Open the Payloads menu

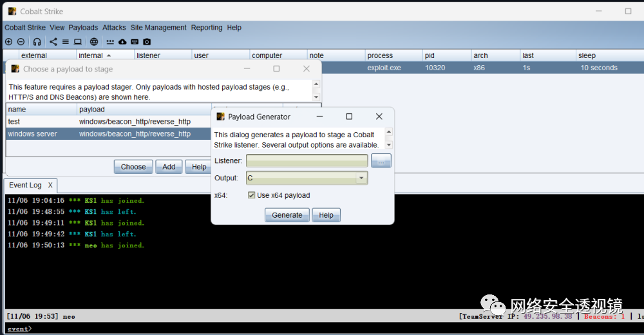pos(83,28)
